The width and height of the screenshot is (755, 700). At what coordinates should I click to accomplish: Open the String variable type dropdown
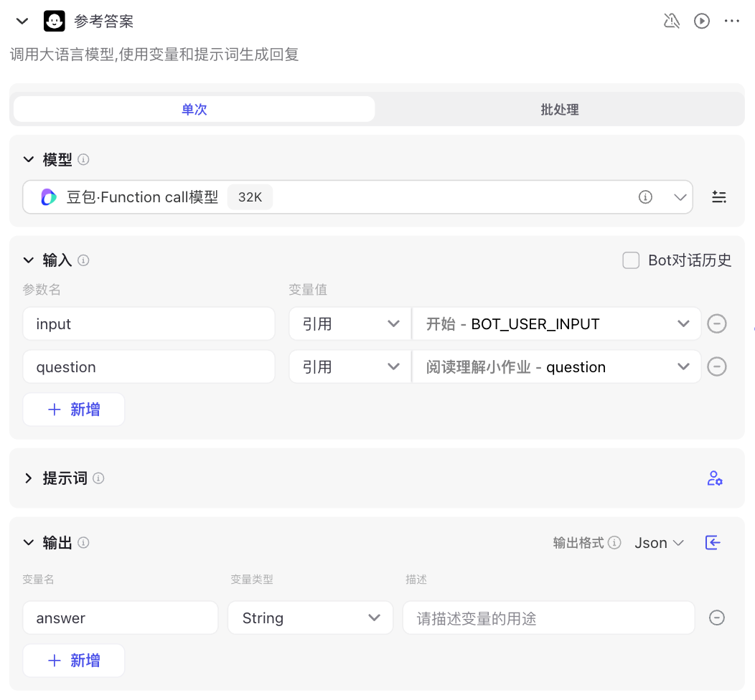click(x=311, y=618)
